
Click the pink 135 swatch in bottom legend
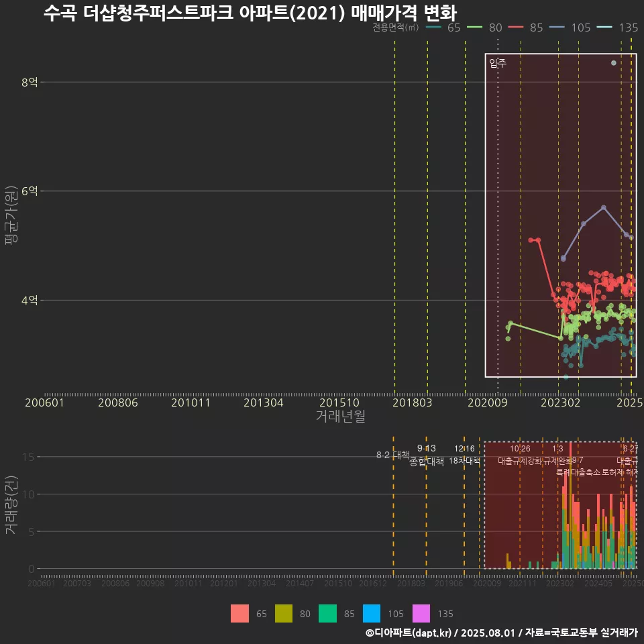coord(421,614)
